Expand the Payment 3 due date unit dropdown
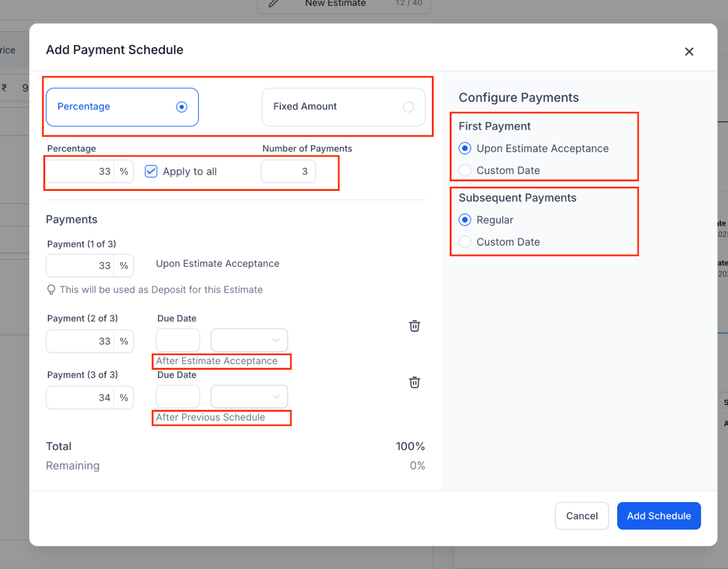The image size is (728, 569). click(249, 397)
